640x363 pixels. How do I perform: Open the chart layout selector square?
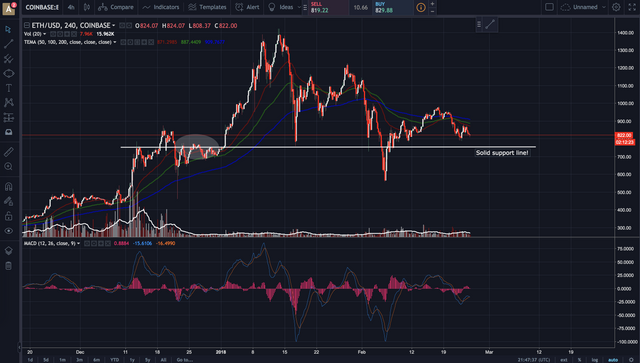(x=549, y=7)
